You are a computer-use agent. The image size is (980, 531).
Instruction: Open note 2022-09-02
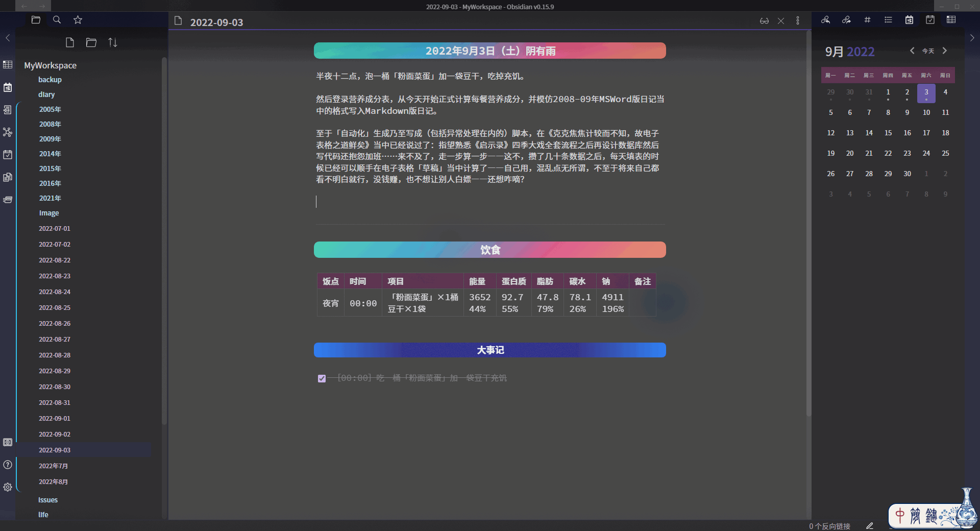coord(55,435)
